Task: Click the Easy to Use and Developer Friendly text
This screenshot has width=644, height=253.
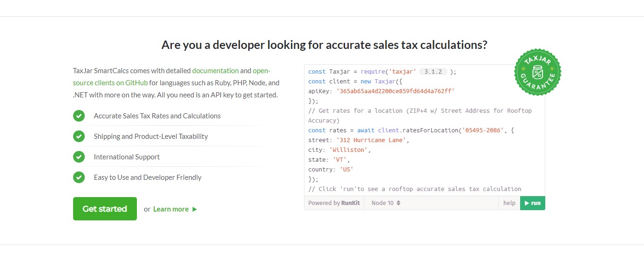Action: 148,178
